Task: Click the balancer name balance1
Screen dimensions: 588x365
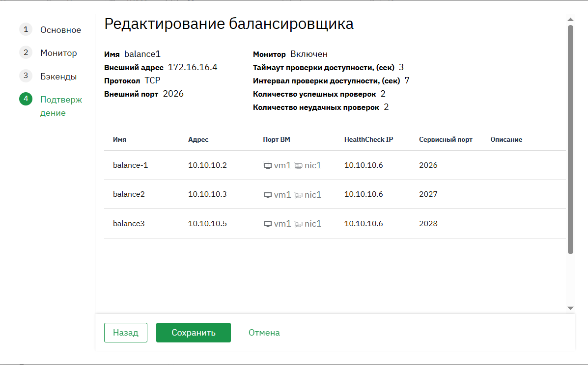Action: tap(142, 54)
